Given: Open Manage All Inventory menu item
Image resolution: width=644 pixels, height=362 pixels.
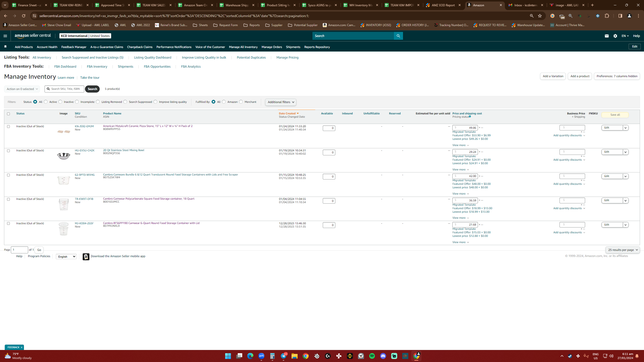Looking at the screenshot, I should 243,47.
